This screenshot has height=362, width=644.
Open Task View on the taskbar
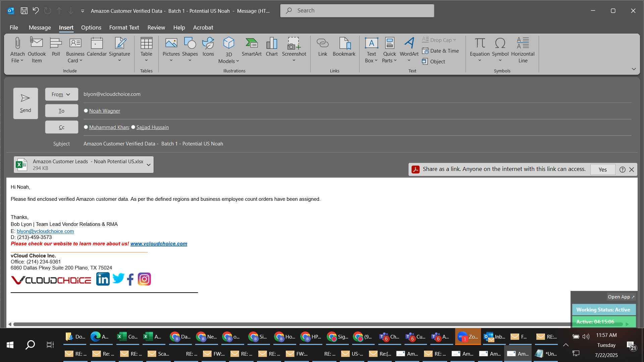[x=50, y=345]
